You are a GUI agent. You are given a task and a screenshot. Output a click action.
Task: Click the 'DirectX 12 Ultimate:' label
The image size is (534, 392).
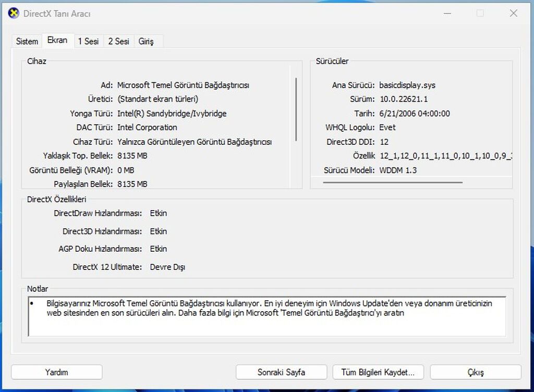point(107,267)
